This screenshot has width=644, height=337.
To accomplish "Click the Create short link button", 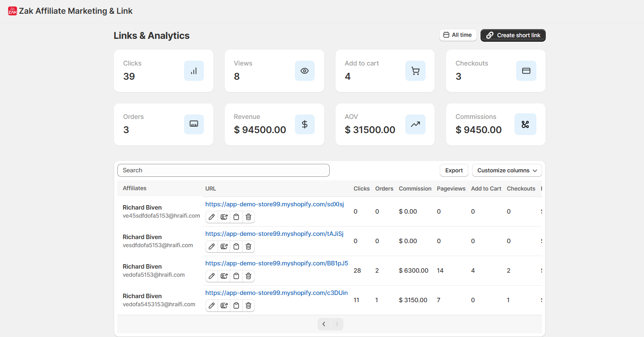I will tap(513, 35).
